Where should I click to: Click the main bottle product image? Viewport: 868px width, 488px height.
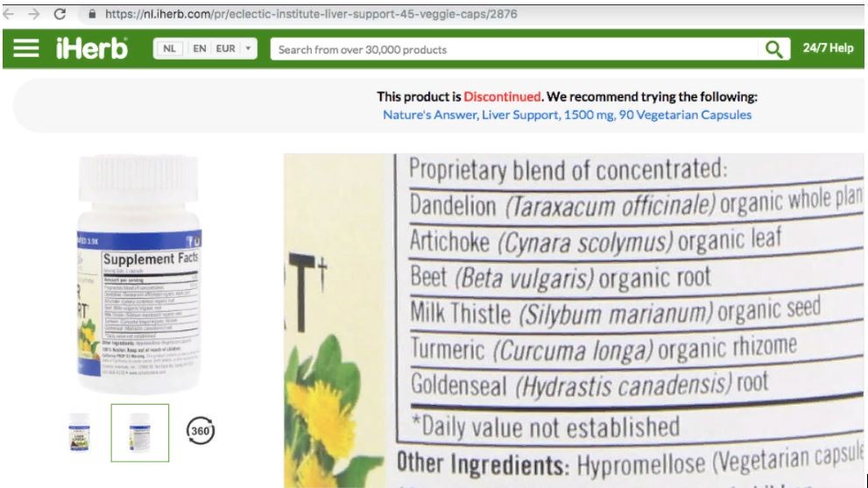[x=138, y=274]
